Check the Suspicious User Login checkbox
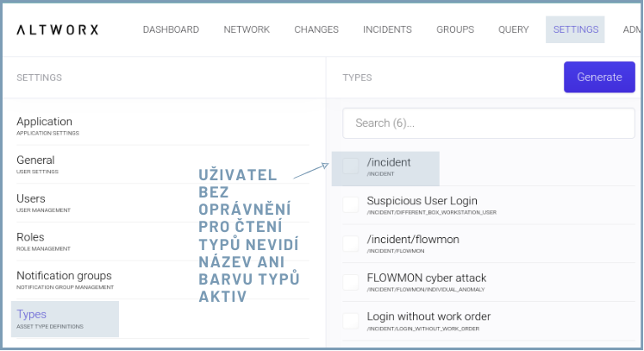 tap(351, 204)
